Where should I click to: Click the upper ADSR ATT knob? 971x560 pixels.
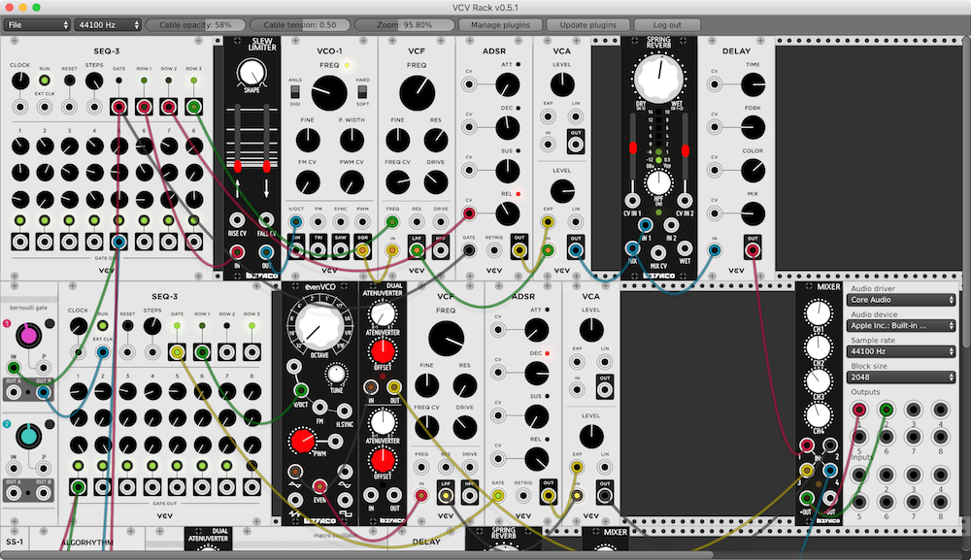coord(507,84)
